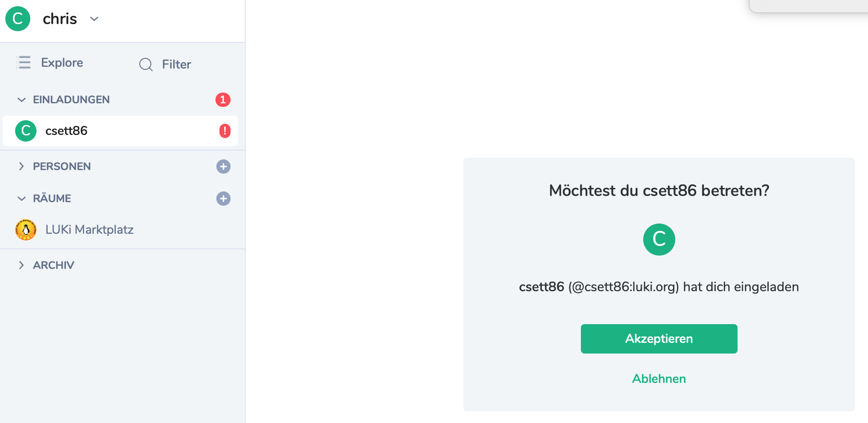
Task: Decline the invitation via Ablehnen
Action: click(659, 379)
